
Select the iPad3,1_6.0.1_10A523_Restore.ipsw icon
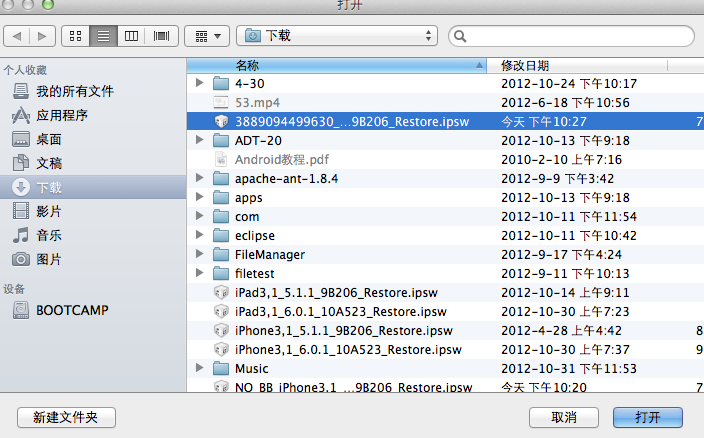pos(221,311)
